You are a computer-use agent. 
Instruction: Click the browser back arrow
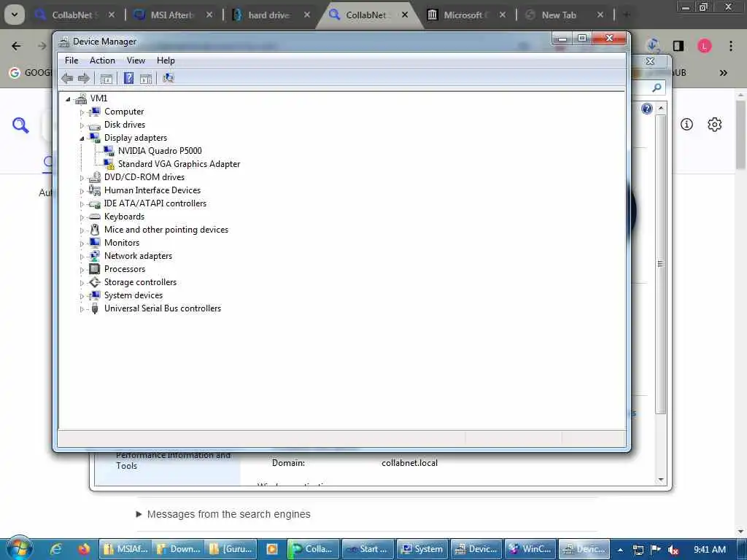16,46
